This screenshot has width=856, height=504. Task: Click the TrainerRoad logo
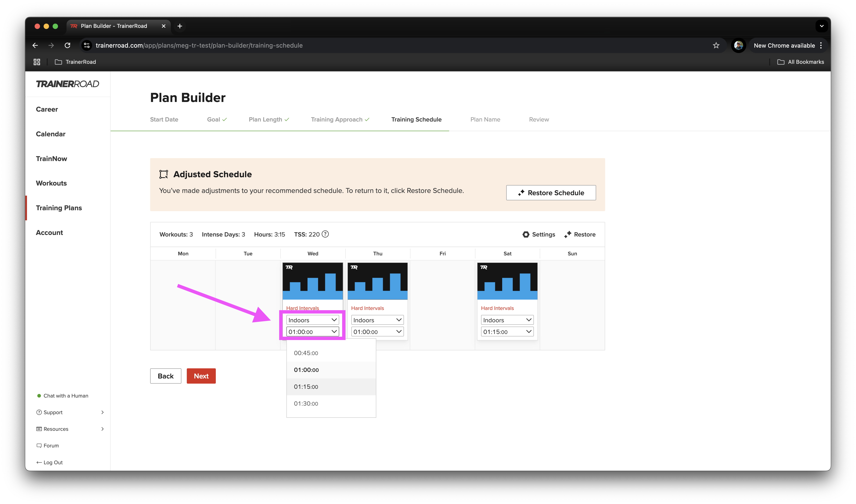click(68, 84)
